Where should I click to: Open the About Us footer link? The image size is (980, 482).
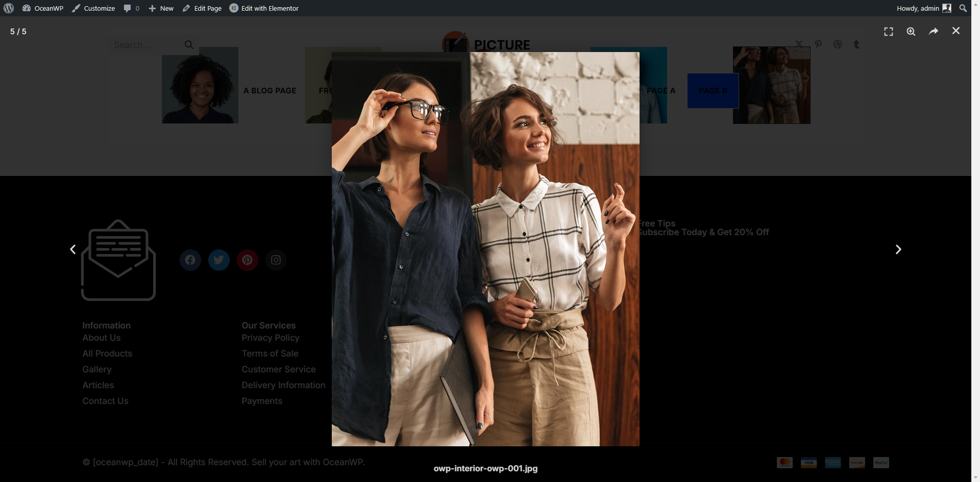point(102,338)
